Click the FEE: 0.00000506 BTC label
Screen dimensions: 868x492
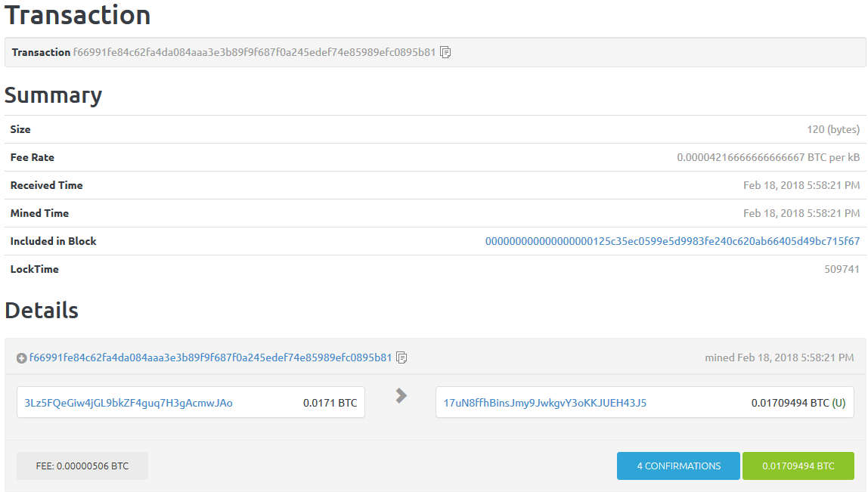[82, 466]
